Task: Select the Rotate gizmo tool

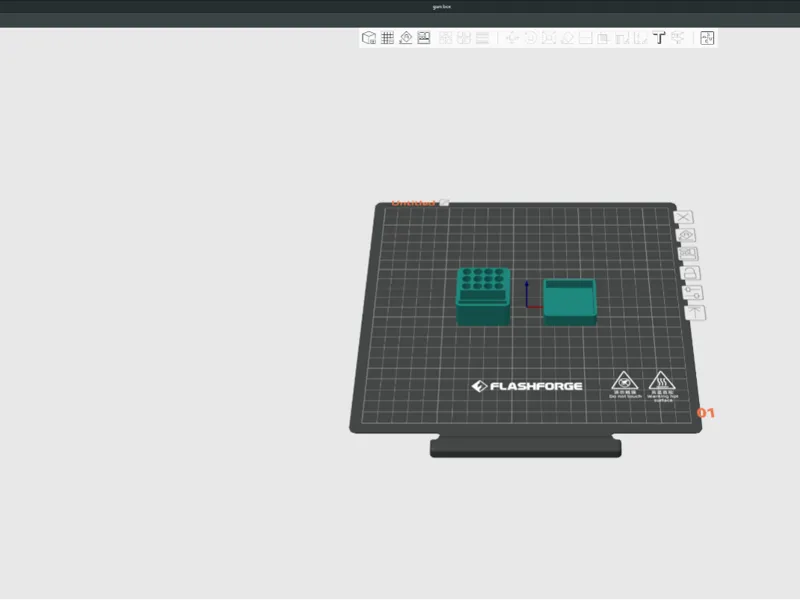Action: tap(531, 38)
